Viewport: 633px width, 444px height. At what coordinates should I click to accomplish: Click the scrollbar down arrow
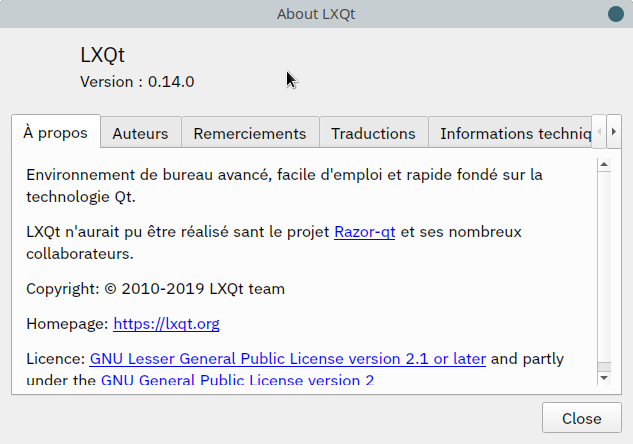[604, 378]
